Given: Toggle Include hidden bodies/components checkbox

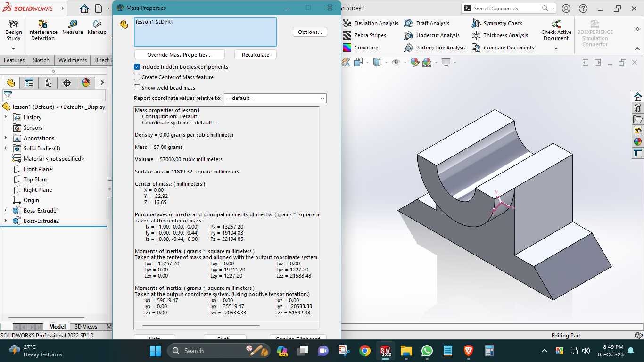Looking at the screenshot, I should click(x=137, y=67).
